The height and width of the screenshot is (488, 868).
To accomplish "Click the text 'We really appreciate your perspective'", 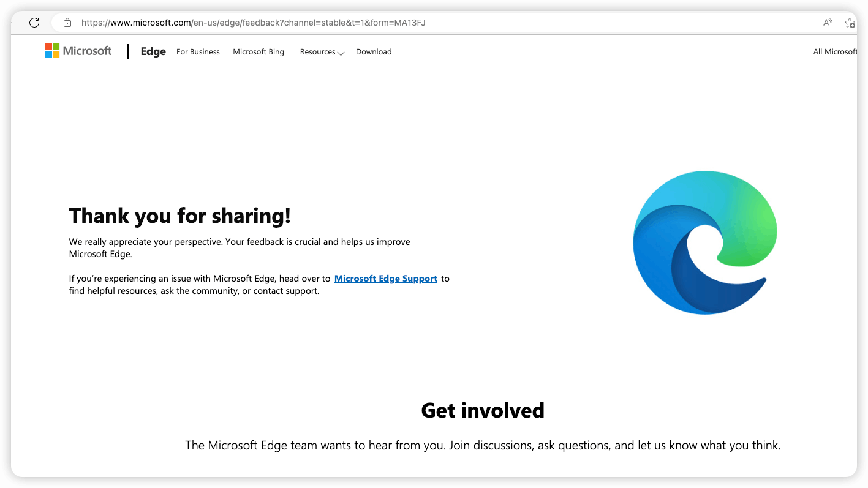I will (145, 242).
